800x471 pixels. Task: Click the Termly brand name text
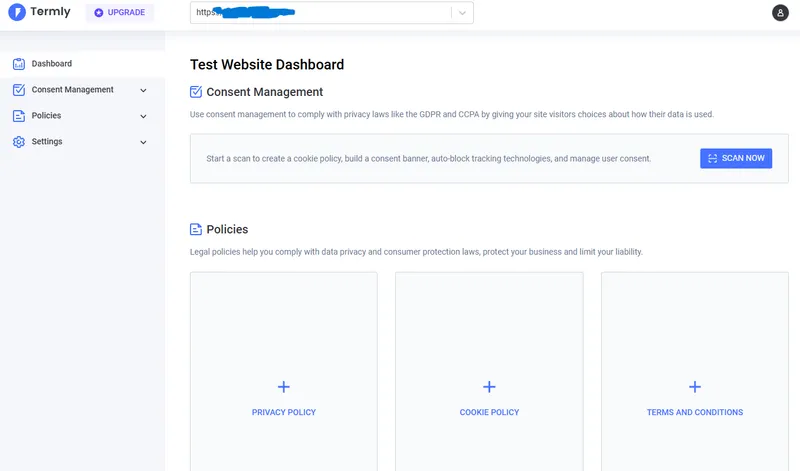click(x=50, y=12)
